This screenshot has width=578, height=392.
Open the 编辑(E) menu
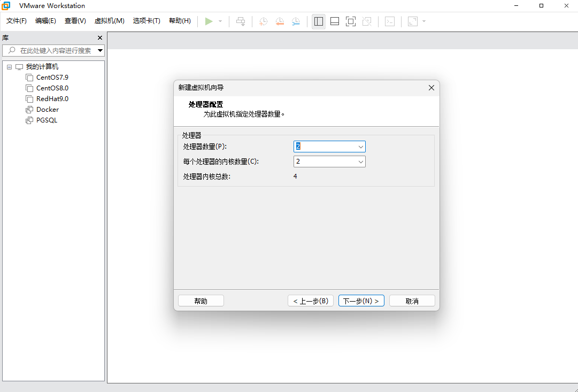(x=45, y=21)
